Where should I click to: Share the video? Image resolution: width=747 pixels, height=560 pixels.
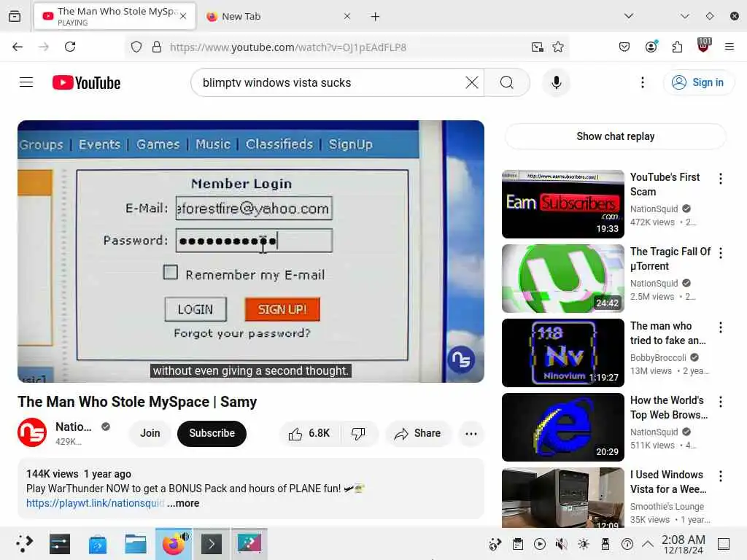[417, 433]
